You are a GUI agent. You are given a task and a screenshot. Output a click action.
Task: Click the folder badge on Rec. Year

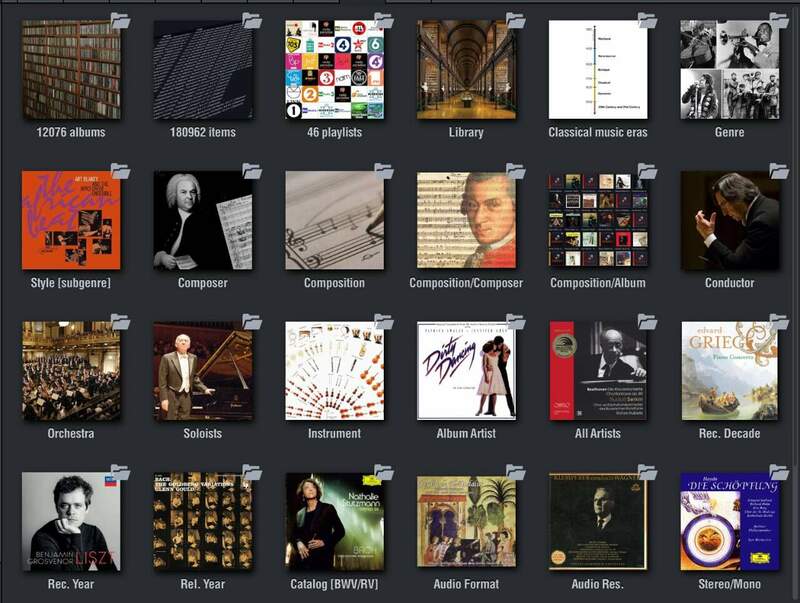(120, 472)
